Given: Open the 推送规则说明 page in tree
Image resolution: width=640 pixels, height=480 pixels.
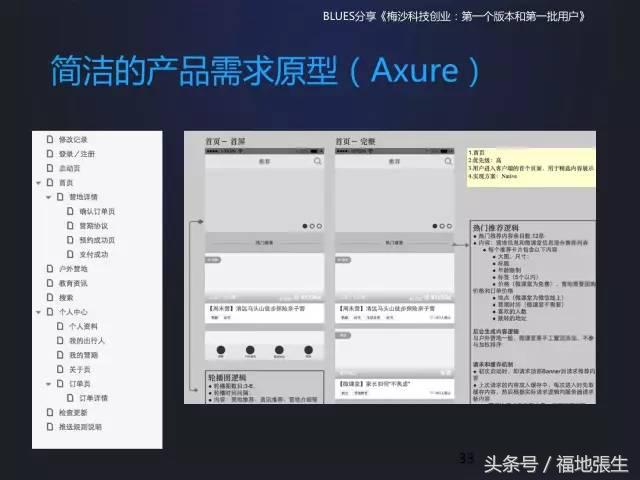Looking at the screenshot, I should click(x=80, y=427).
